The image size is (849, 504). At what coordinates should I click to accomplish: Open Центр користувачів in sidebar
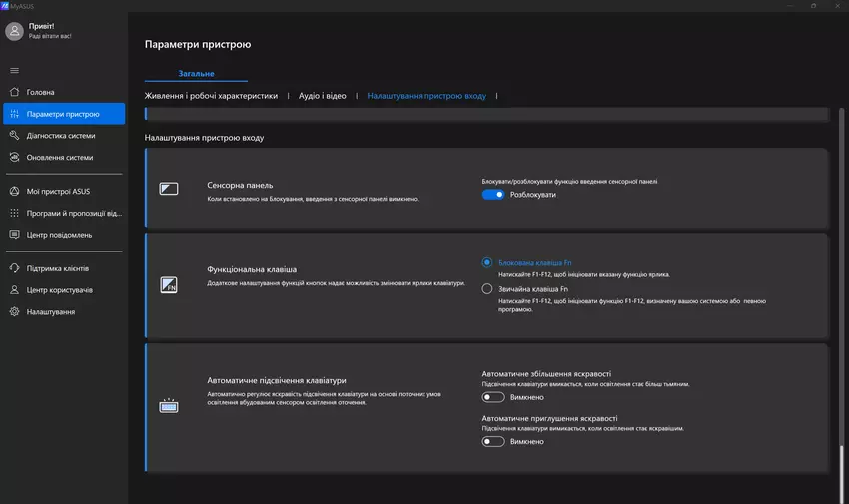point(59,290)
